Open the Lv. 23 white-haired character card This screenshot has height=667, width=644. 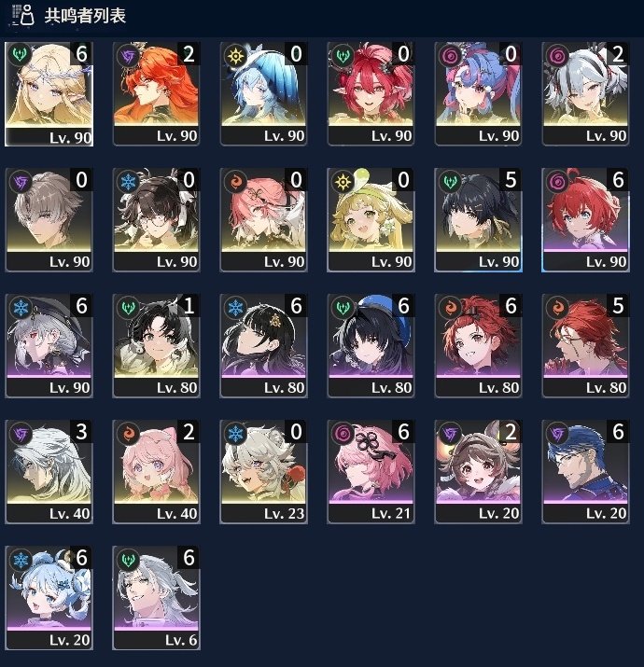pyautogui.click(x=263, y=472)
